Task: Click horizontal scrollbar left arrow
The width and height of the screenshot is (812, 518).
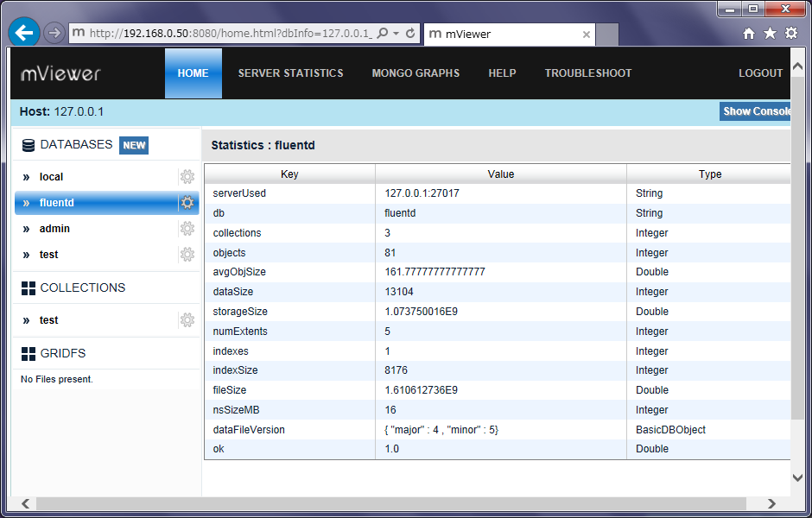Action: tap(25, 503)
